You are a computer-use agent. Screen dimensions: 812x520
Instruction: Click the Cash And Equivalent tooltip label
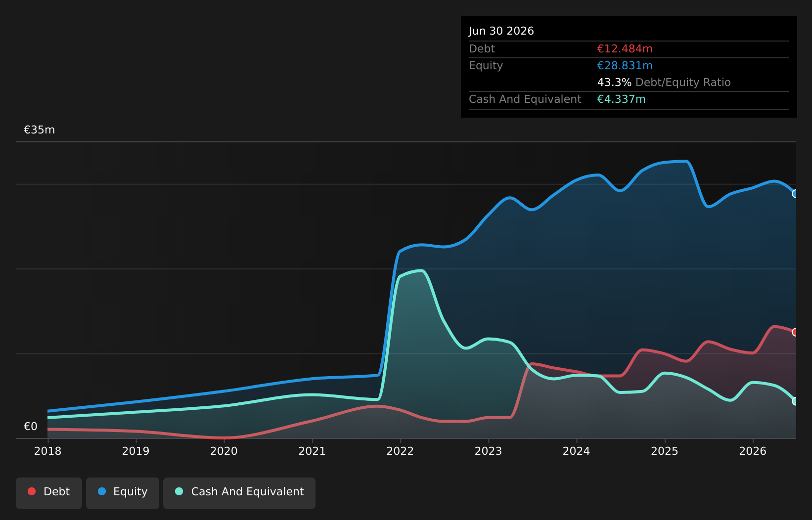[525, 99]
